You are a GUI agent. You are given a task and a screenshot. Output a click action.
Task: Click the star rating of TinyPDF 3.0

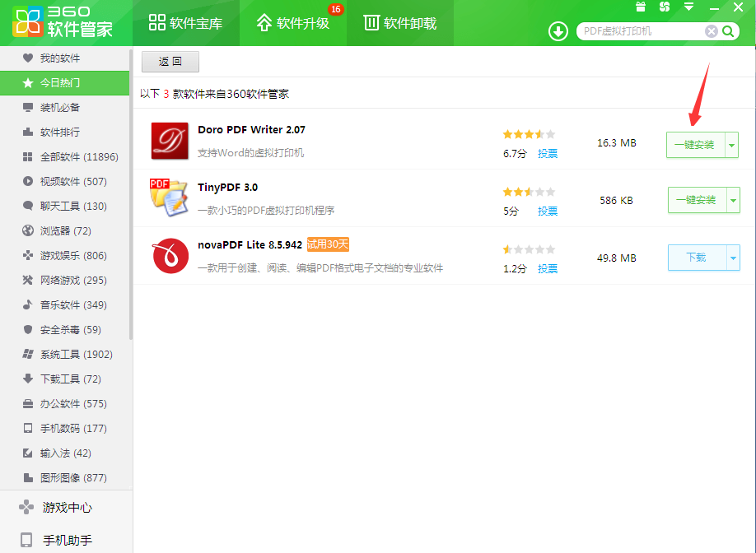(x=529, y=192)
